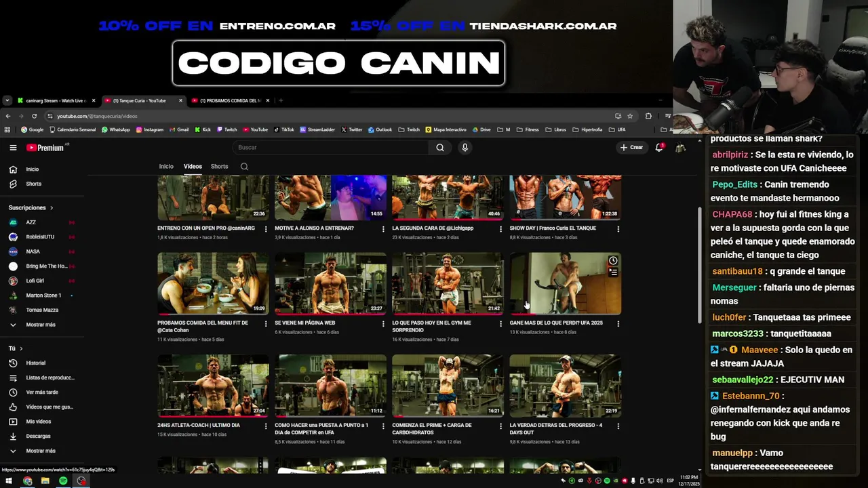Add GANE MAS video to queue icon
This screenshot has height=488, width=868.
click(613, 272)
